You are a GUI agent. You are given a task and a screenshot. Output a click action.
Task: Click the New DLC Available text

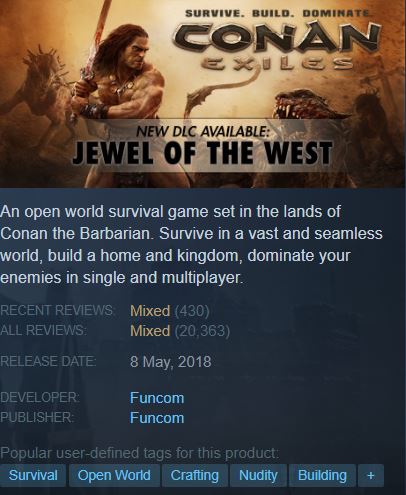202,131
